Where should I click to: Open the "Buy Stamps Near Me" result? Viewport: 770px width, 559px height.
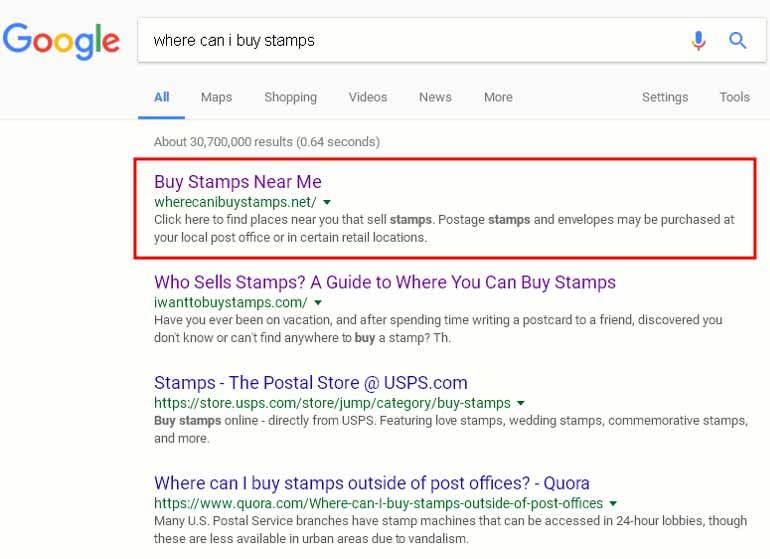coord(238,182)
